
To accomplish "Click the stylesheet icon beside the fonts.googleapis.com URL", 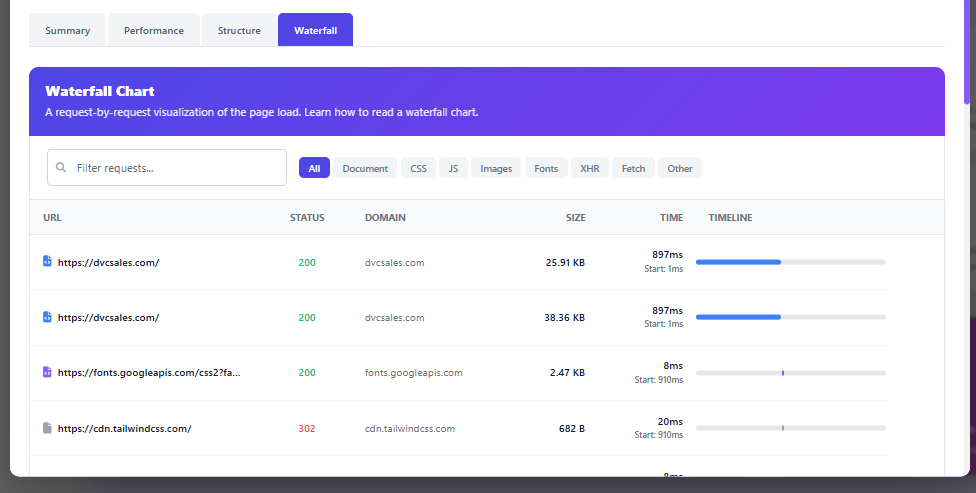I will 47,372.
